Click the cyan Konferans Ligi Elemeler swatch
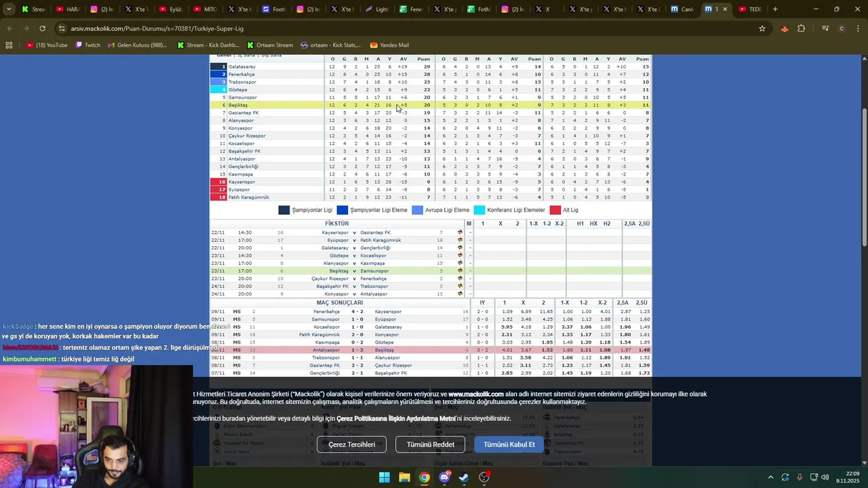Image resolution: width=868 pixels, height=488 pixels. point(479,210)
